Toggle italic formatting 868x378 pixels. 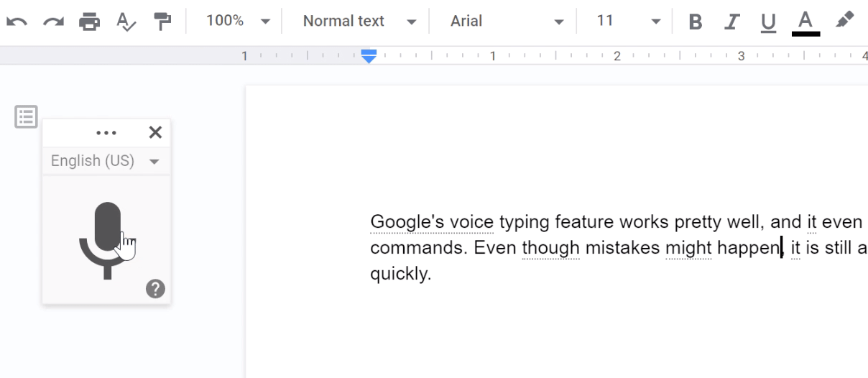(731, 22)
